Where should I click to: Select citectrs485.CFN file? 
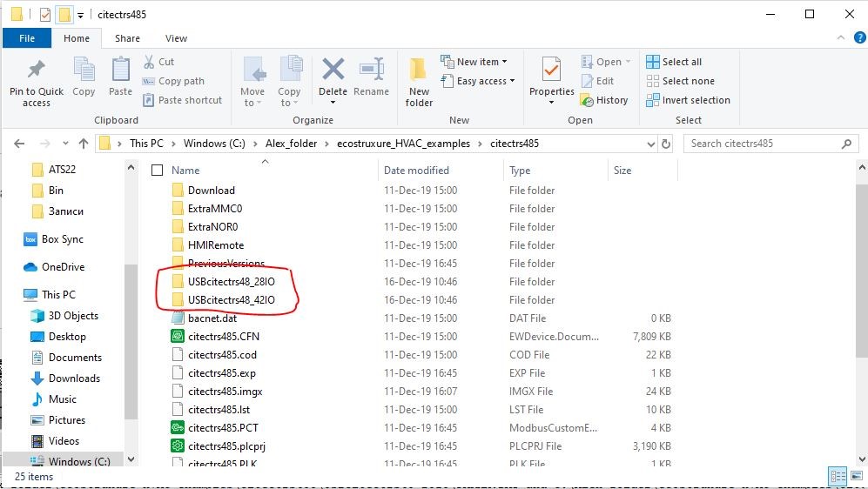[x=224, y=337]
